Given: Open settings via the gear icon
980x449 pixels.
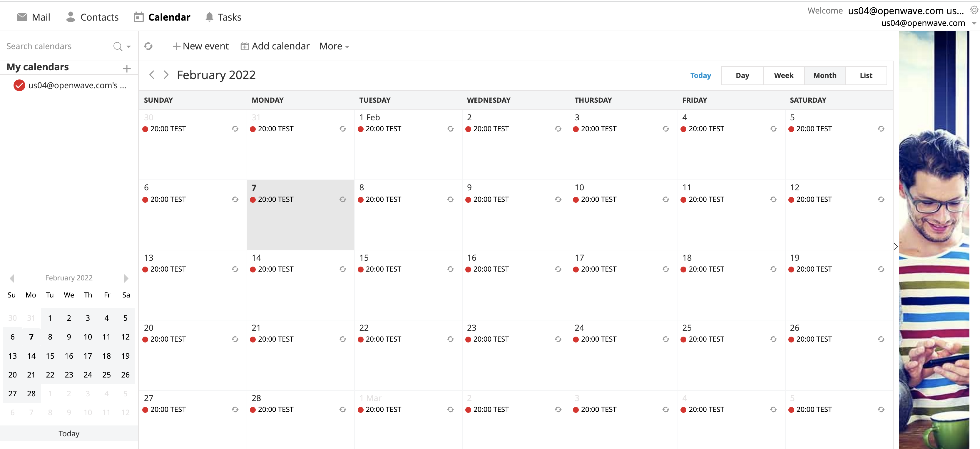Looking at the screenshot, I should pyautogui.click(x=974, y=9).
